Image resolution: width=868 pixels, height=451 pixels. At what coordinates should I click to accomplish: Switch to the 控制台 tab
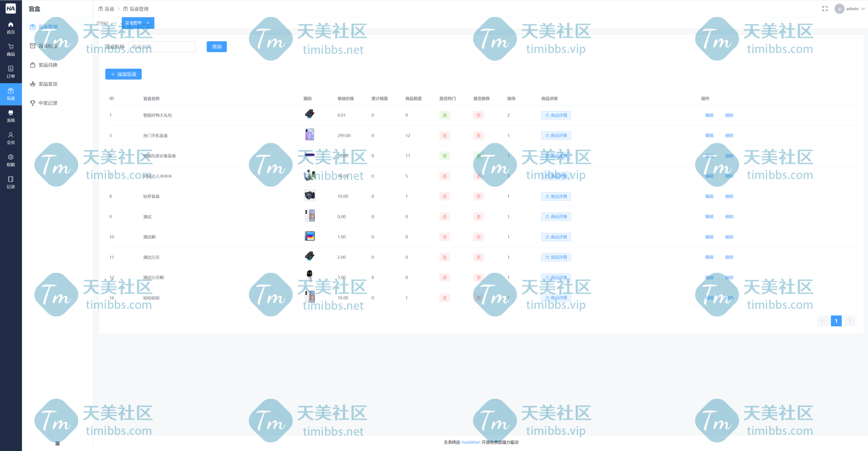pyautogui.click(x=103, y=23)
